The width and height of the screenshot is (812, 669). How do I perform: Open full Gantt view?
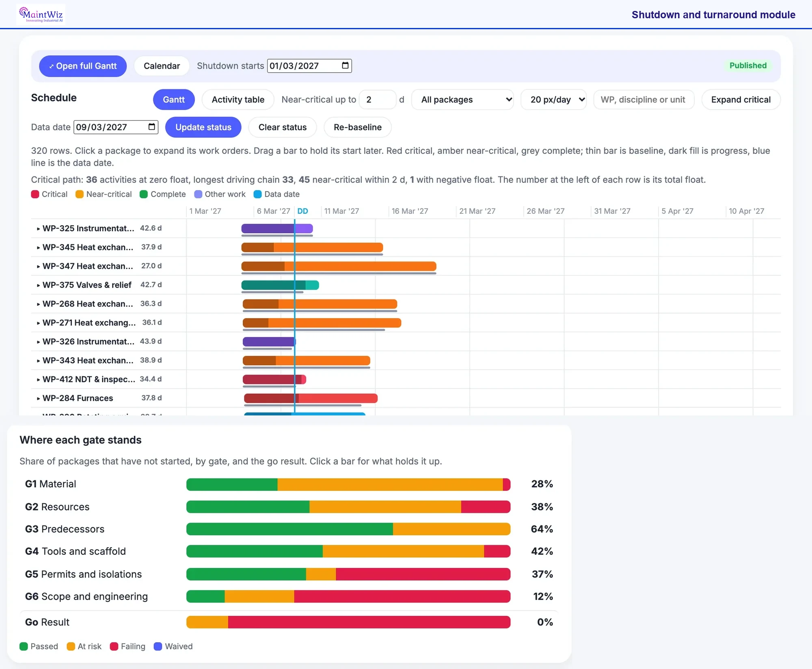(x=83, y=66)
